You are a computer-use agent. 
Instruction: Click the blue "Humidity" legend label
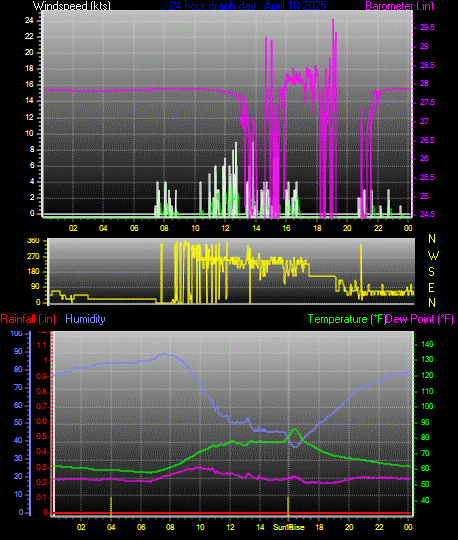[x=85, y=319]
